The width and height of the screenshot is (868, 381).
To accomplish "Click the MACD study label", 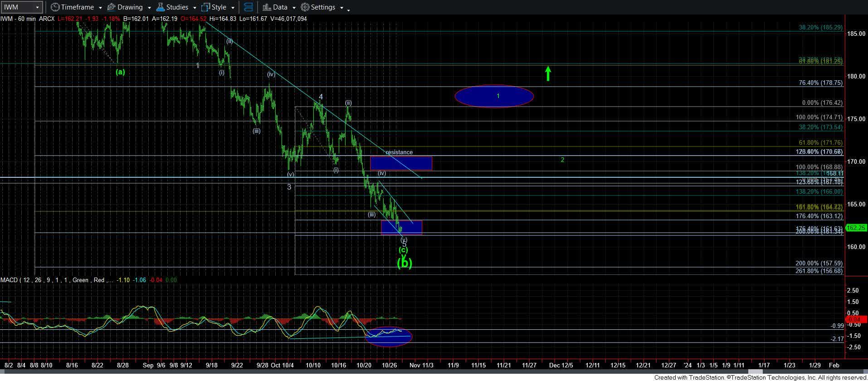I will click(10, 280).
